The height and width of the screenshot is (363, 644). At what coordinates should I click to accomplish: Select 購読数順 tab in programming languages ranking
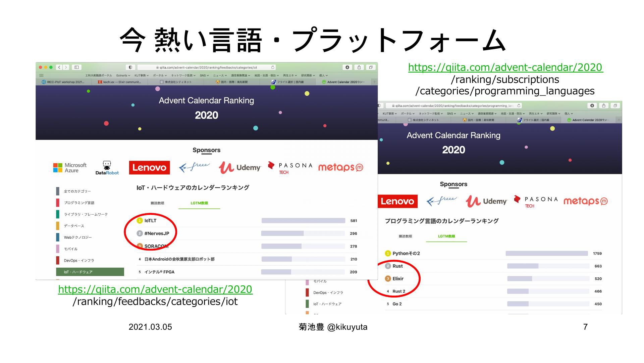coord(405,236)
